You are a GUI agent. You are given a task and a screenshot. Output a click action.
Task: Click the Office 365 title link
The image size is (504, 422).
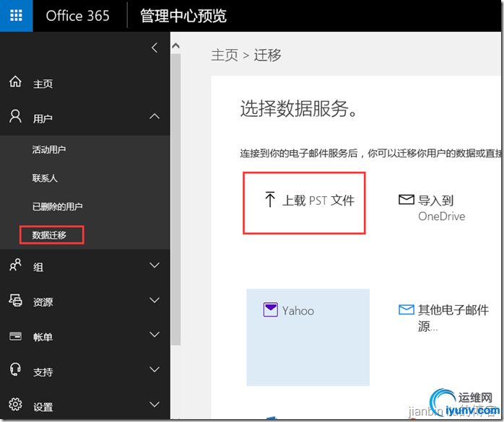77,16
